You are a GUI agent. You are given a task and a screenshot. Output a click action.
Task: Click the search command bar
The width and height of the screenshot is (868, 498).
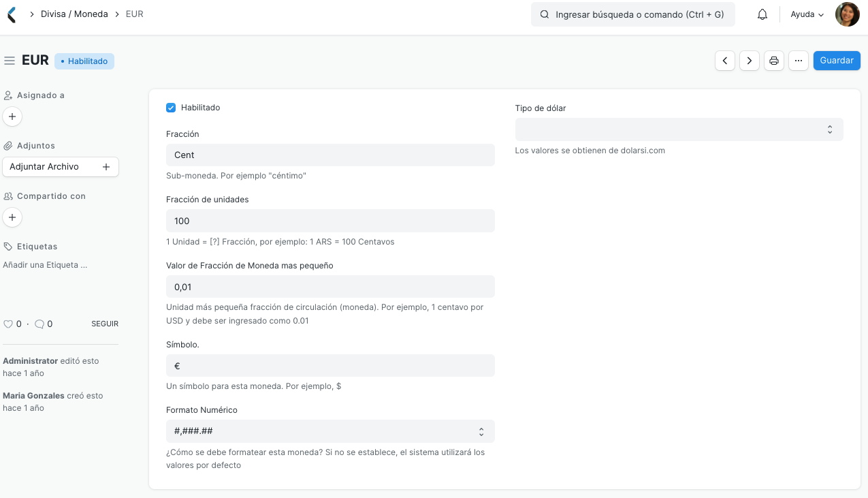(x=633, y=14)
